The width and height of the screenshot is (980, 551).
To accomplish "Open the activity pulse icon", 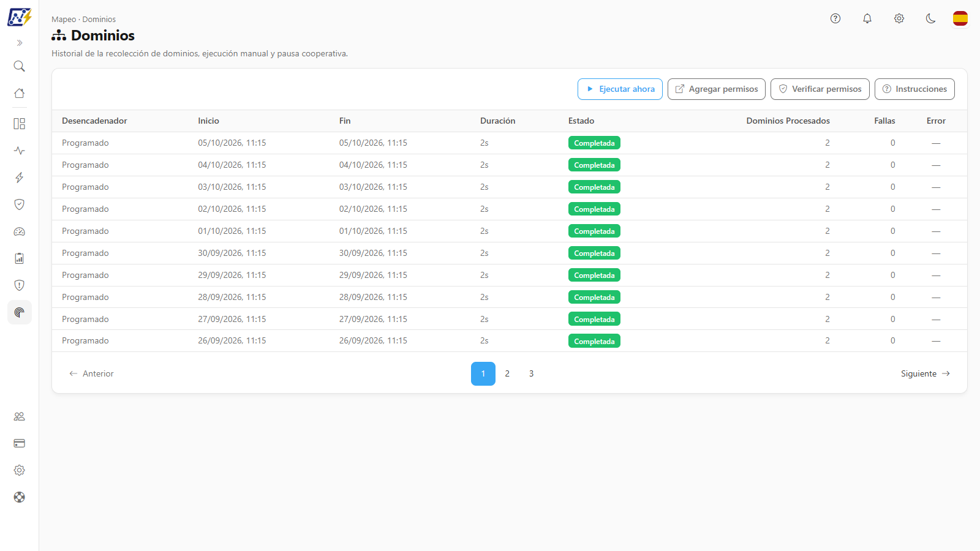I will (20, 151).
